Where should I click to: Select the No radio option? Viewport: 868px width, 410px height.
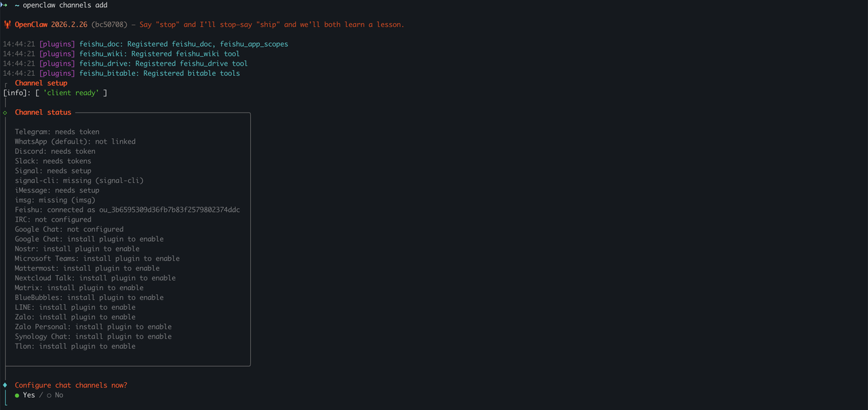pyautogui.click(x=55, y=395)
